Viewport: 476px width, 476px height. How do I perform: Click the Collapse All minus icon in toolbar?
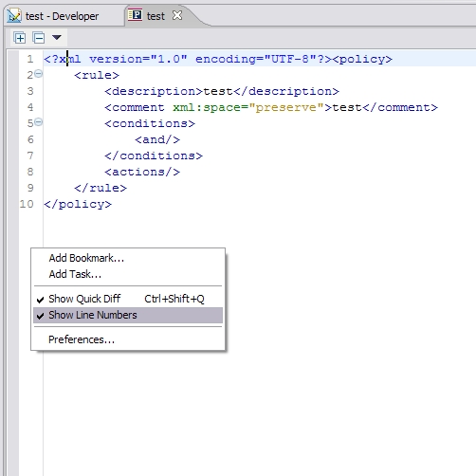[x=39, y=38]
